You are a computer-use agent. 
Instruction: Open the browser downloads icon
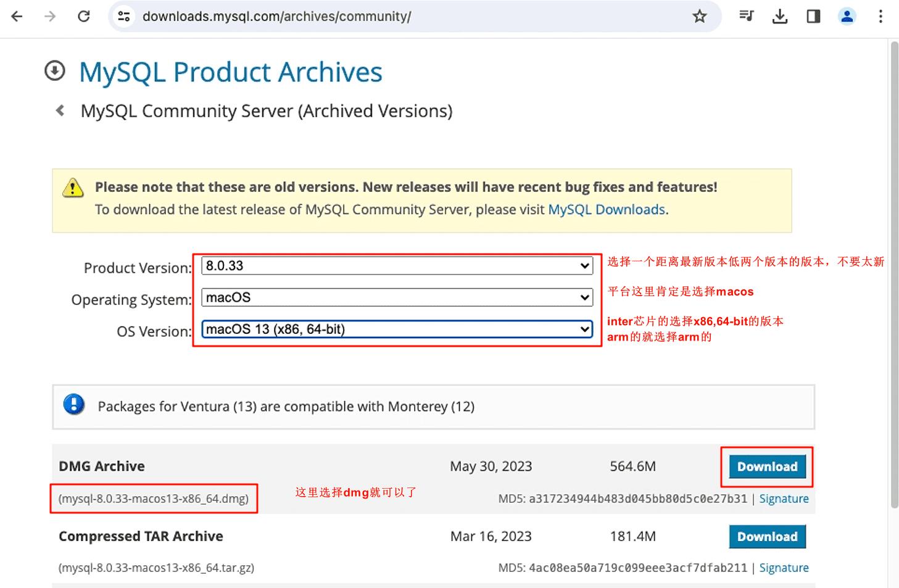point(780,16)
